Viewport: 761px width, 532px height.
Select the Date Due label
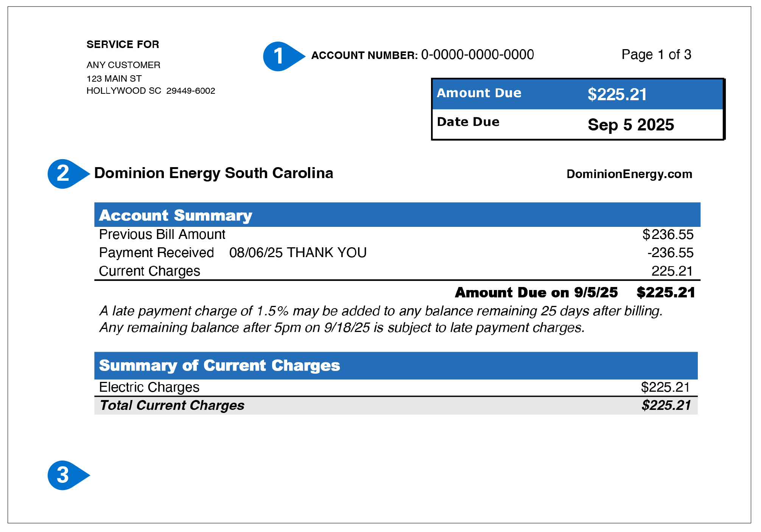point(468,122)
